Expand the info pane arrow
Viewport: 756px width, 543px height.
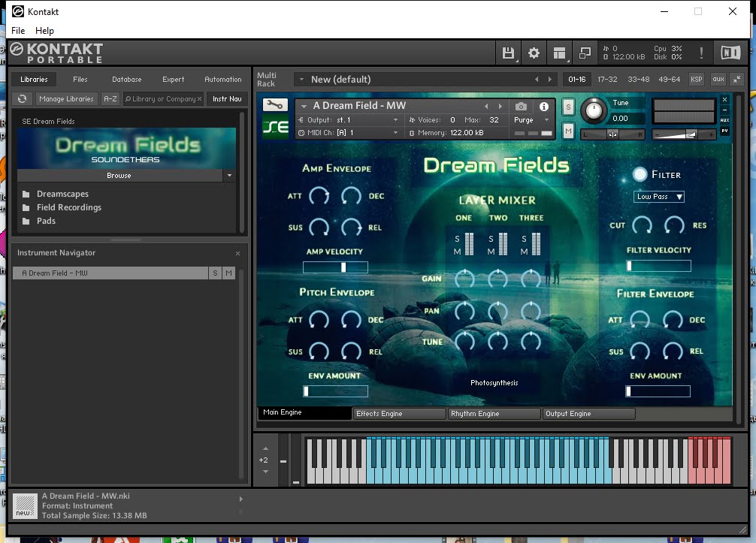tap(241, 499)
